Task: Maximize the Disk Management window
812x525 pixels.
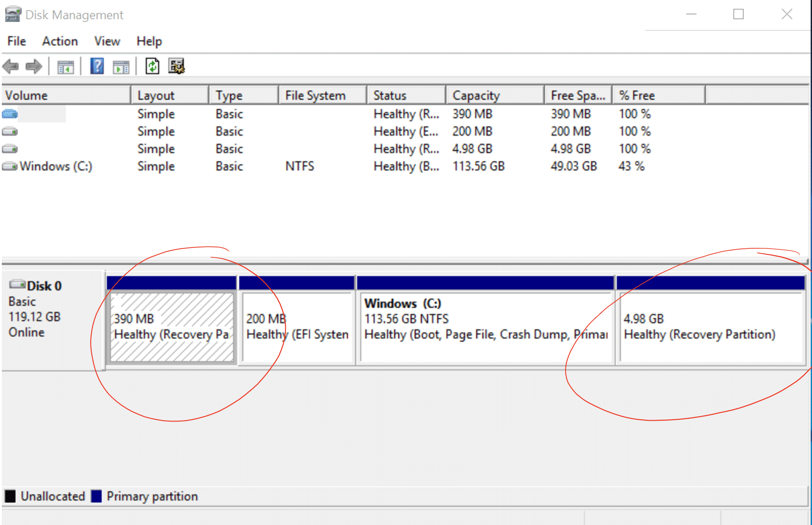Action: tap(738, 14)
